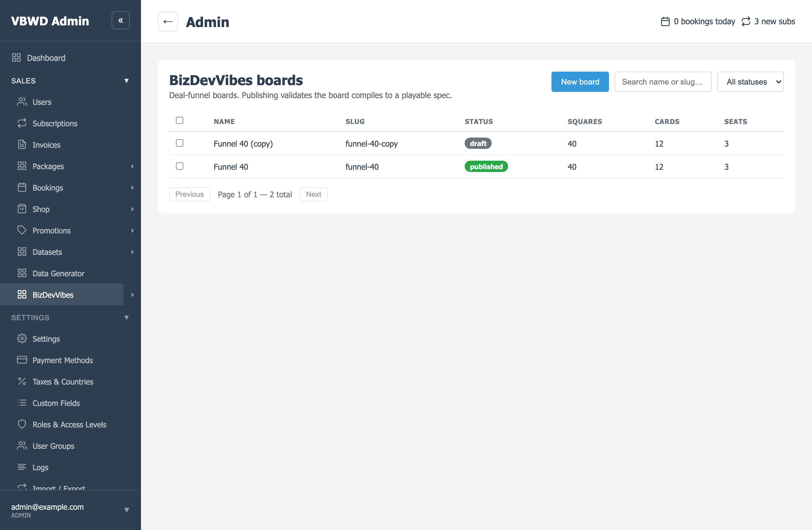Open User Groups page
The image size is (812, 530).
coord(53,446)
